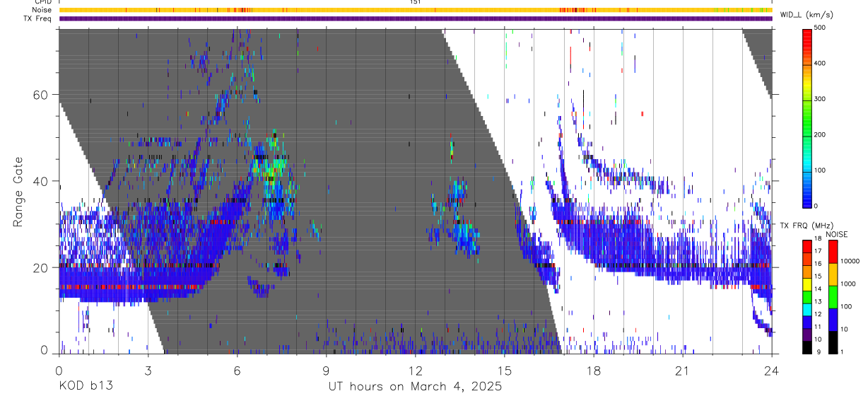Click the '400' label on the width scale
Viewport: 868px width, 401px height.
(820, 63)
